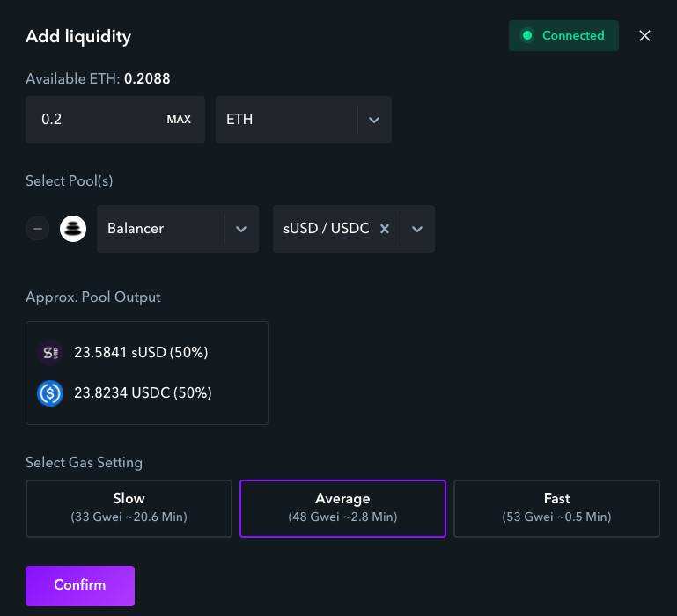Open the Balancer protocol dropdown arrow
Screen dimensions: 677x616
coord(241,229)
